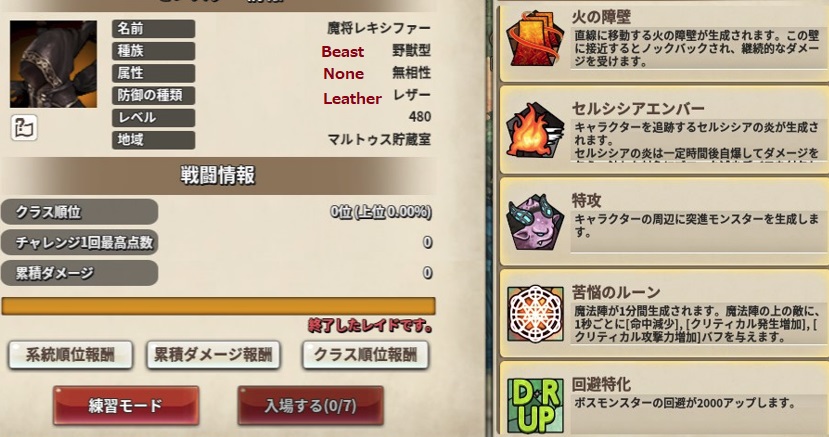The width and height of the screenshot is (829, 437).
Task: Select the セルシシアエンバー flame icon
Action: coord(535,131)
